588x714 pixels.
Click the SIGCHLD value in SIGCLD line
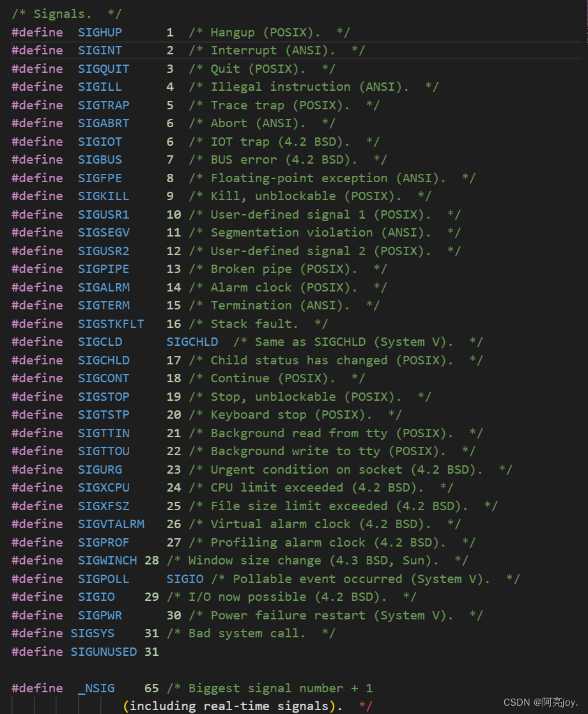pyautogui.click(x=192, y=341)
